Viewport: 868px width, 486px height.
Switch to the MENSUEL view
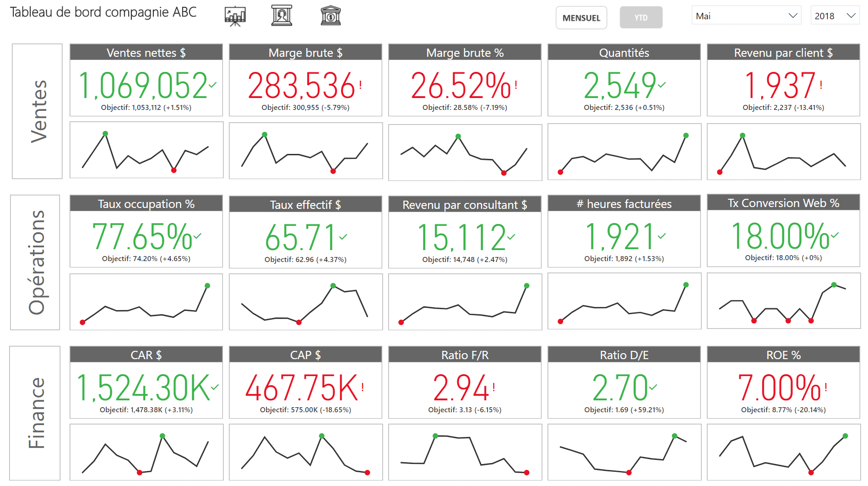coord(581,18)
